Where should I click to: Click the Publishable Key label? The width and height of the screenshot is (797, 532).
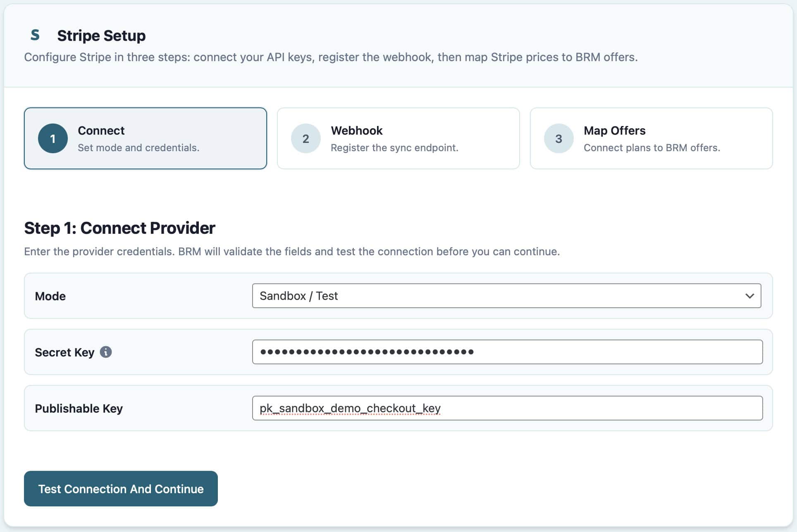79,408
